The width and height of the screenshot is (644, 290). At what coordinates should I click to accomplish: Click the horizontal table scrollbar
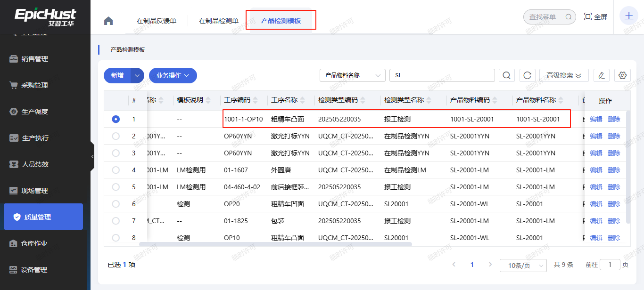tap(275, 244)
